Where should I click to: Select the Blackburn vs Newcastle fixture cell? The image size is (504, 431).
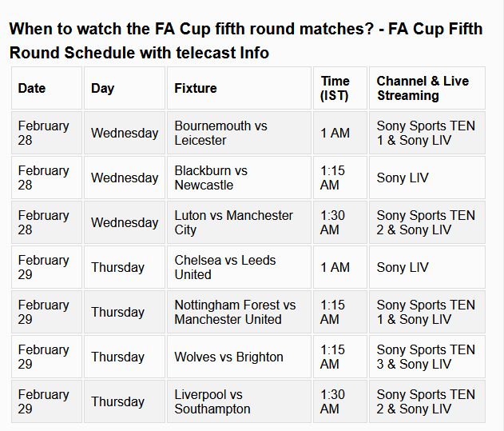click(x=239, y=178)
